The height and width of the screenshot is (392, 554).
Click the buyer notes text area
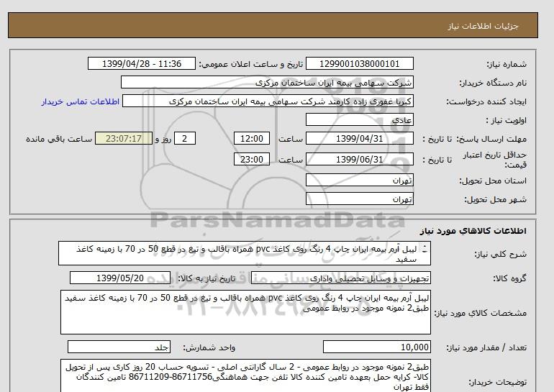click(245, 376)
